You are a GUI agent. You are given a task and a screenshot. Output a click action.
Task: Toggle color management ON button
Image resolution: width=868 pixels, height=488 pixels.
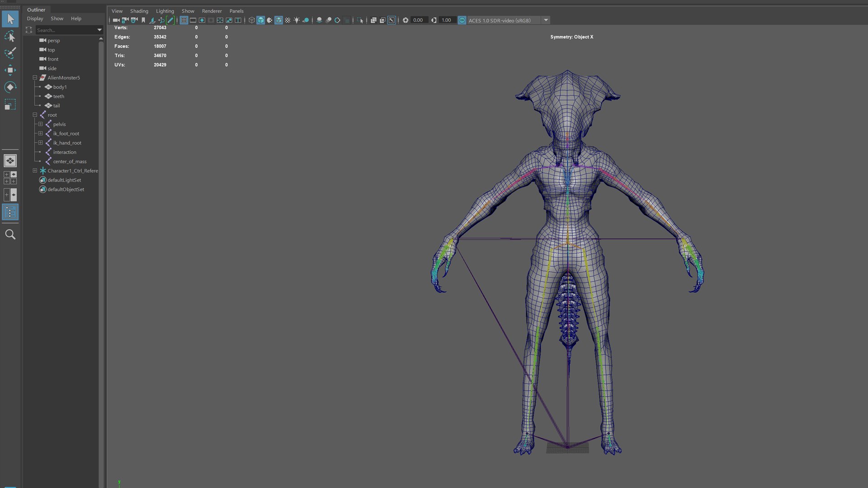pyautogui.click(x=462, y=20)
